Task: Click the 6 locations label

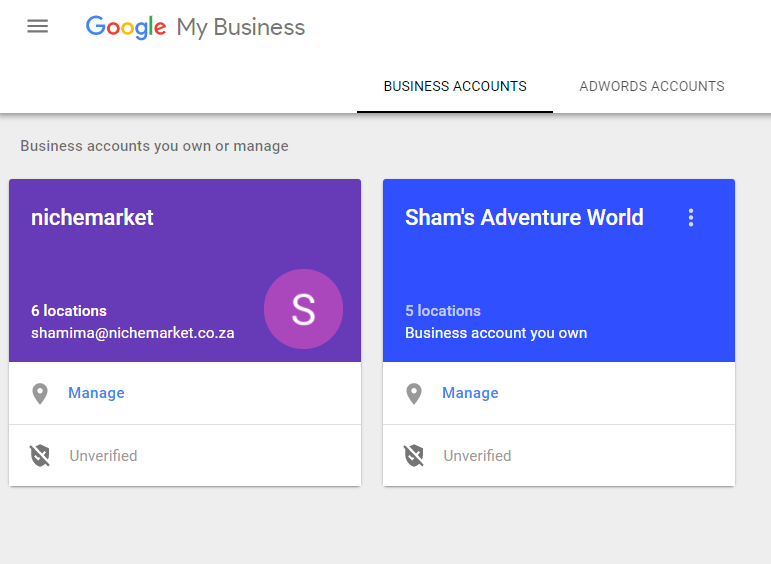Action: point(69,311)
